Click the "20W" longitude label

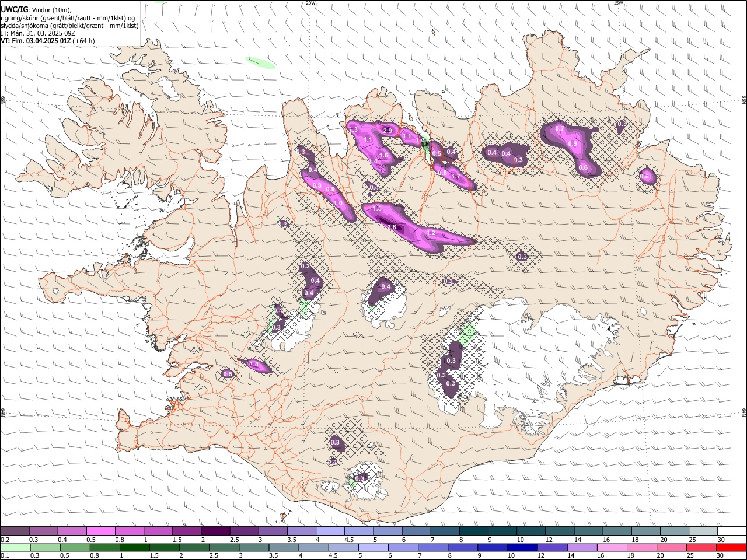pos(310,3)
